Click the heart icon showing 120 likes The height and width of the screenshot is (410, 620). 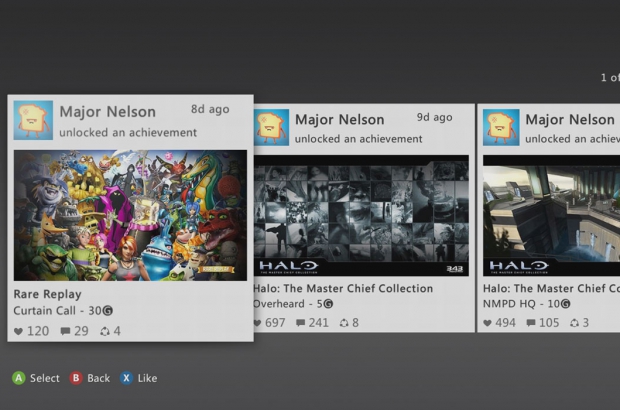(17, 331)
